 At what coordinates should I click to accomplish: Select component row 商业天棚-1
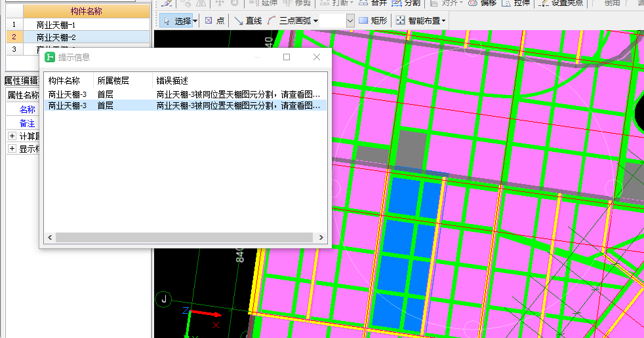click(x=87, y=25)
